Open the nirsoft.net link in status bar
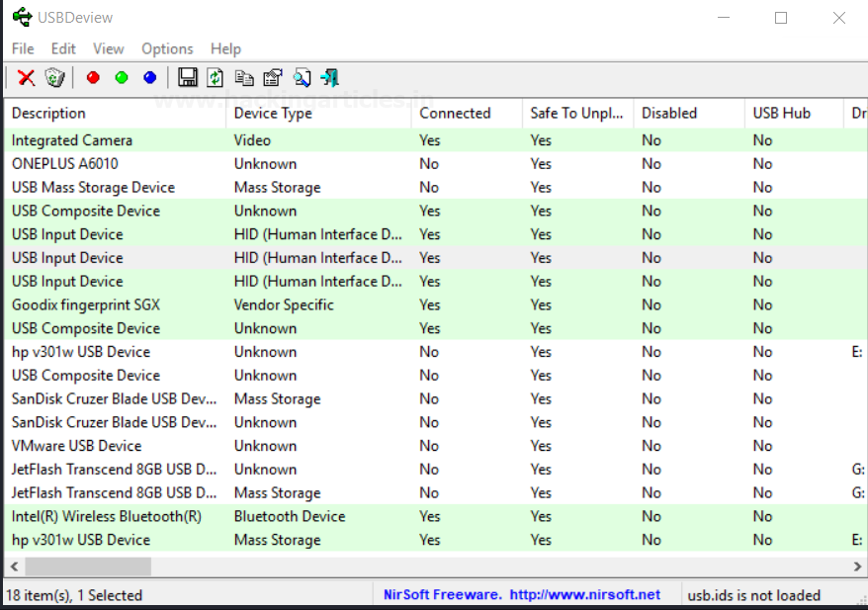This screenshot has width=868, height=610. pyautogui.click(x=584, y=594)
